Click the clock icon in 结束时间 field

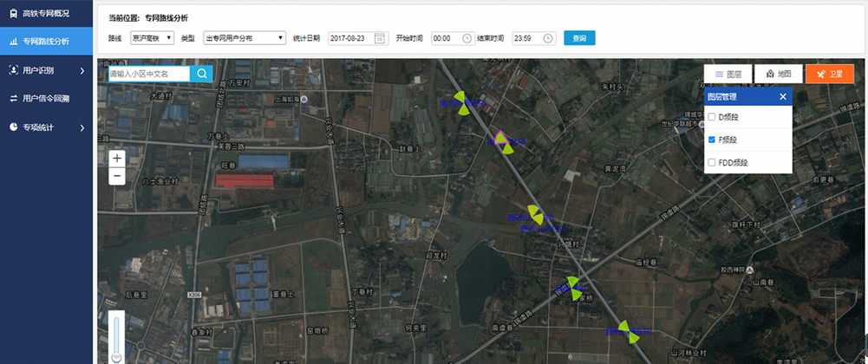click(x=548, y=38)
